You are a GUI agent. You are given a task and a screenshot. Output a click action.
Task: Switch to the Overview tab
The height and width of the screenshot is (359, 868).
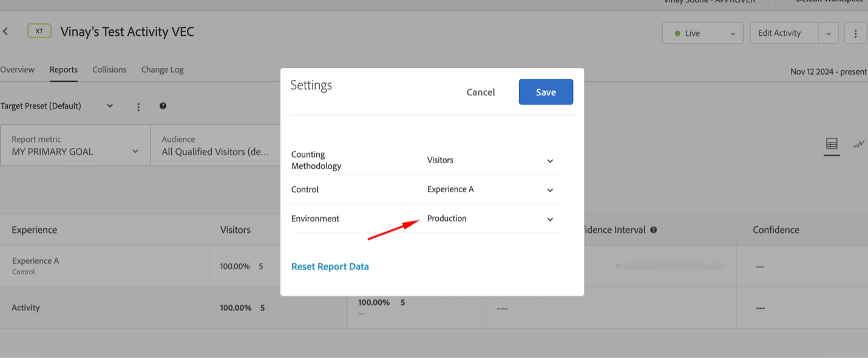pos(18,70)
